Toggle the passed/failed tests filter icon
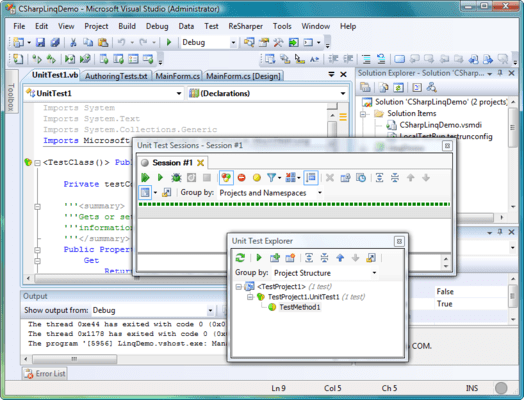Viewport: 524px width, 400px height. pos(226,178)
